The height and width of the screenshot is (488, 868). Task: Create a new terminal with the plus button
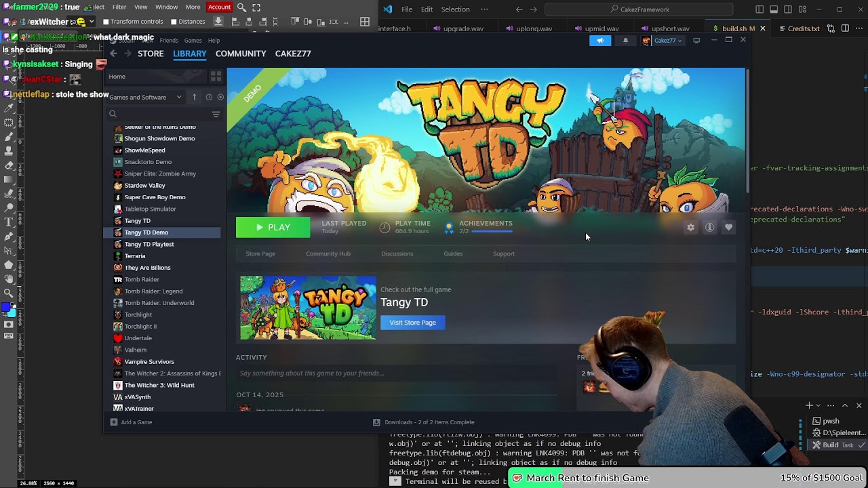[x=808, y=406]
